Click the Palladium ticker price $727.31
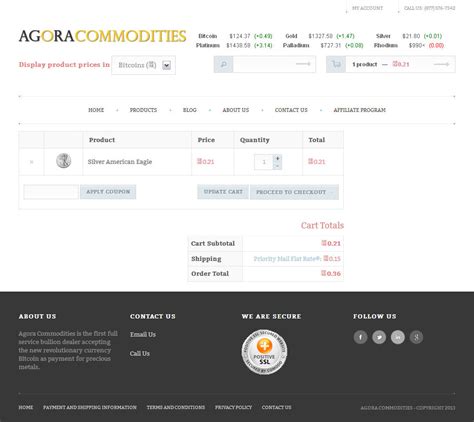Viewport: 474px width, 422px height. click(331, 45)
